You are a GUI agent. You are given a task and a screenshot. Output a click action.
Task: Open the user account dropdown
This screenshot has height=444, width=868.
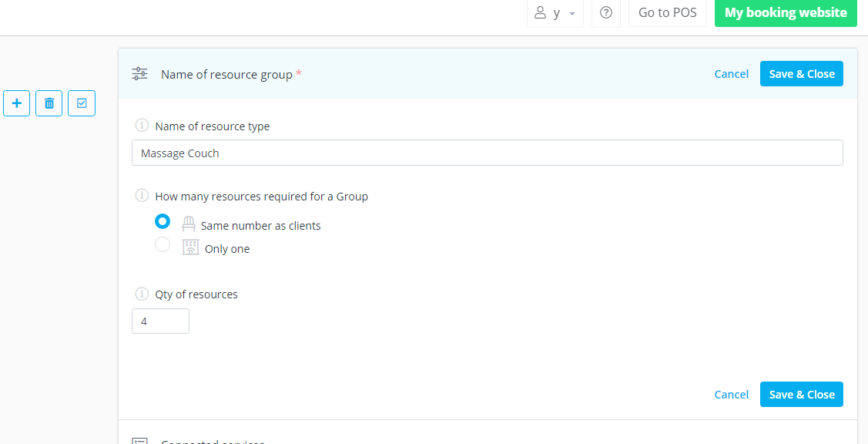pyautogui.click(x=555, y=13)
